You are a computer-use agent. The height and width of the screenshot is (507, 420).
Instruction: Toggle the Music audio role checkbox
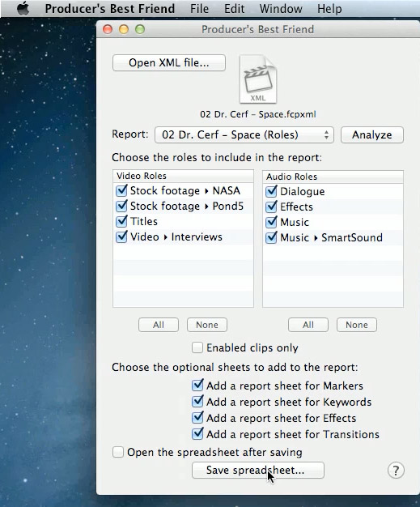click(x=271, y=222)
